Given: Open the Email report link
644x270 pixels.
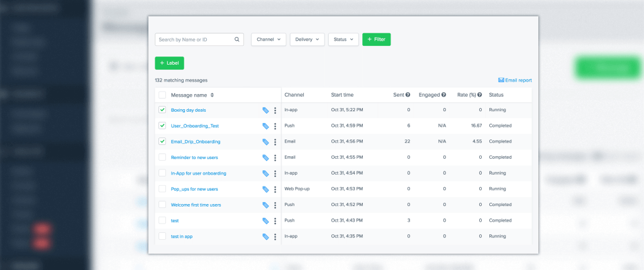Looking at the screenshot, I should coord(514,80).
